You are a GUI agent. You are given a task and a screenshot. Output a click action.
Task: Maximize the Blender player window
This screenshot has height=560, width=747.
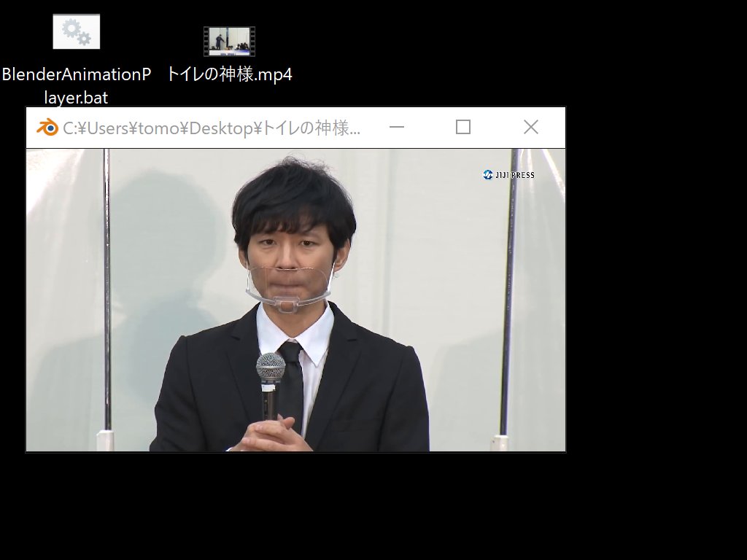[x=463, y=127]
